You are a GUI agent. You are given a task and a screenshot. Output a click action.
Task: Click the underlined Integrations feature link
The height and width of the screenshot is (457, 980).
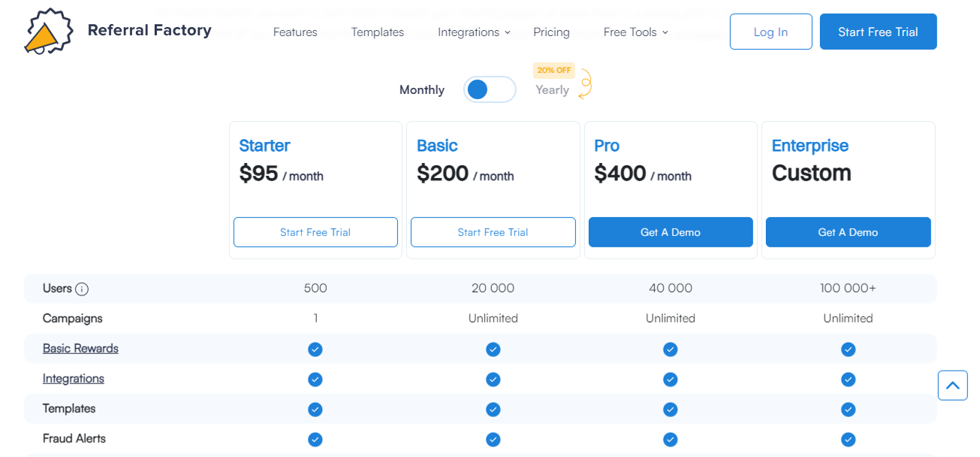73,378
